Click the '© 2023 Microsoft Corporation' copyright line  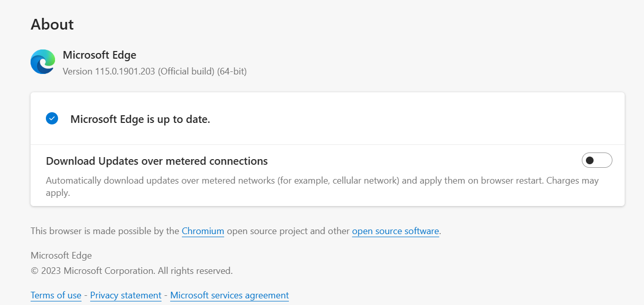[131, 271]
